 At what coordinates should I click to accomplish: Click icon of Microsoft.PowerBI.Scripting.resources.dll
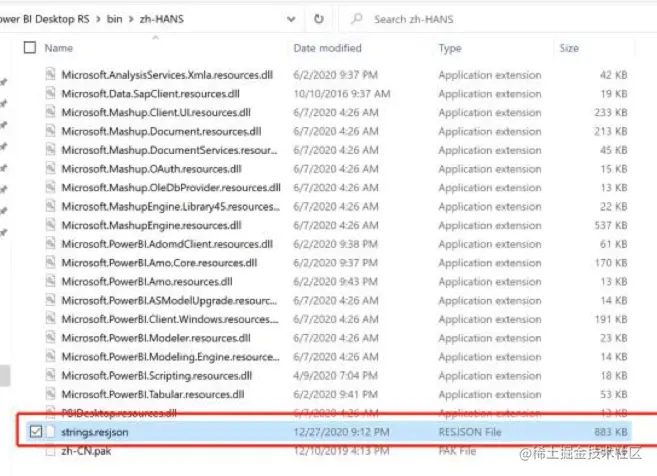(x=51, y=375)
